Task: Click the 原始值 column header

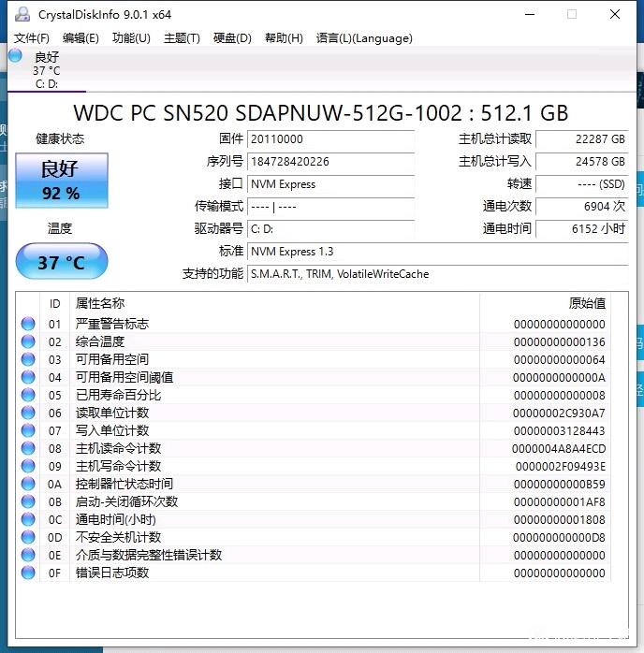Action: point(546,304)
